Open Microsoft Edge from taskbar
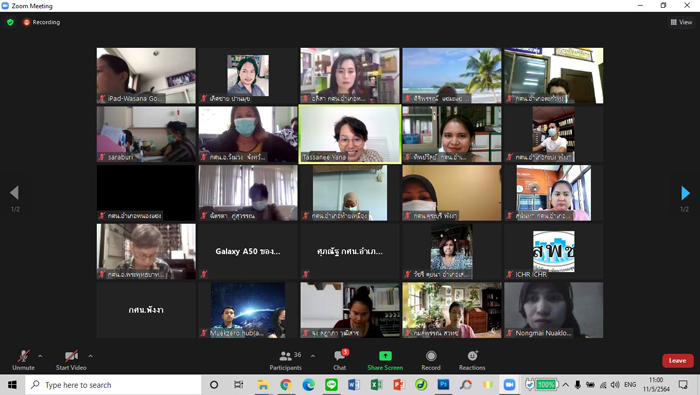700x395 pixels. [x=308, y=385]
